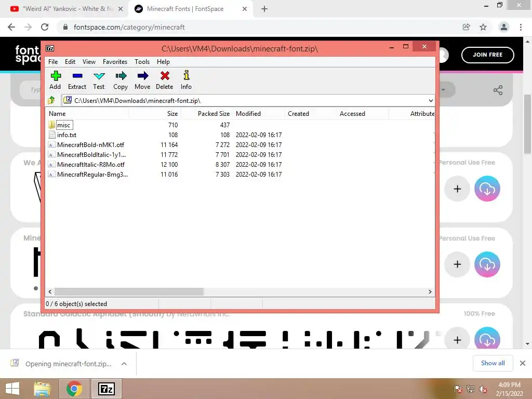Viewport: 532px width, 399px height.
Task: Select the info.txt file
Action: tap(63, 135)
